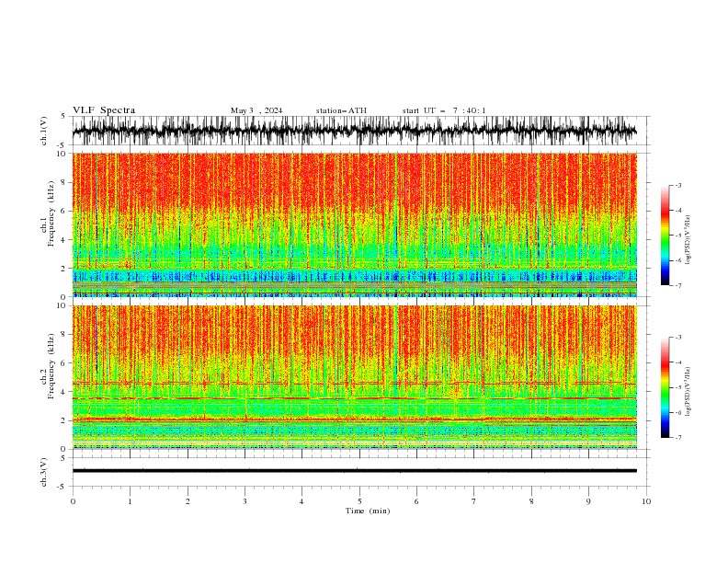Image resolution: width=728 pixels, height=563 pixels.
Task: Click the "-7" label on ch.2 colorbar
Action: 678,438
